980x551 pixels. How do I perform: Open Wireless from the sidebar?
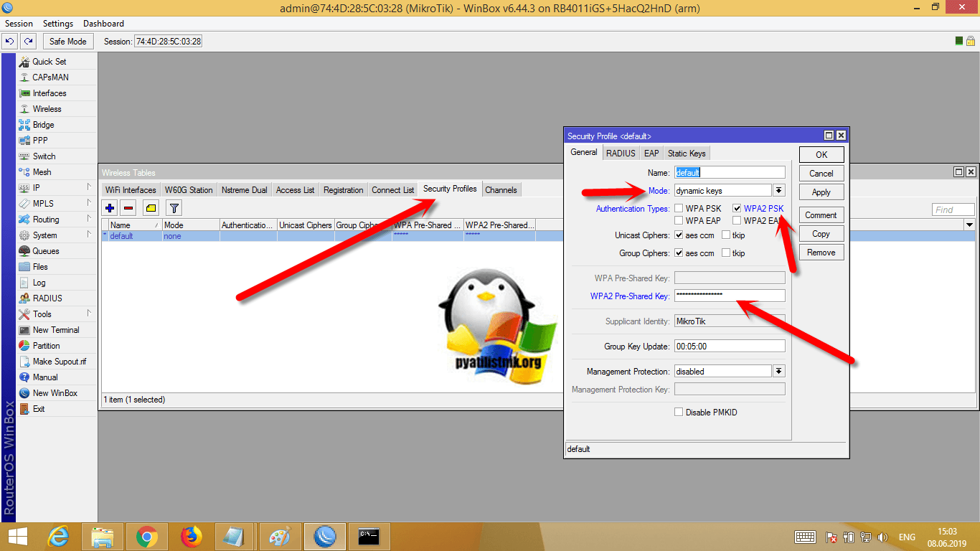pyautogui.click(x=47, y=109)
